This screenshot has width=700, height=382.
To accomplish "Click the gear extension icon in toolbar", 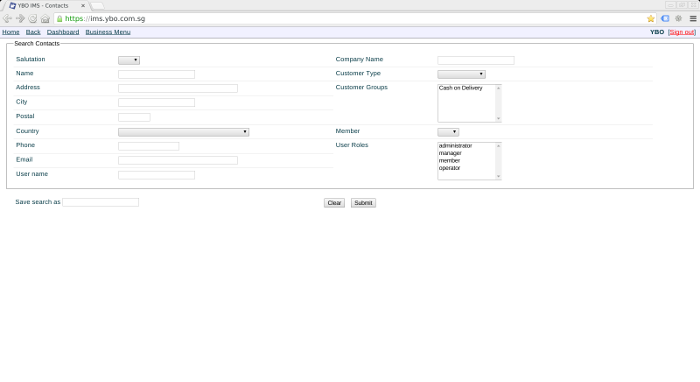I will pyautogui.click(x=679, y=19).
